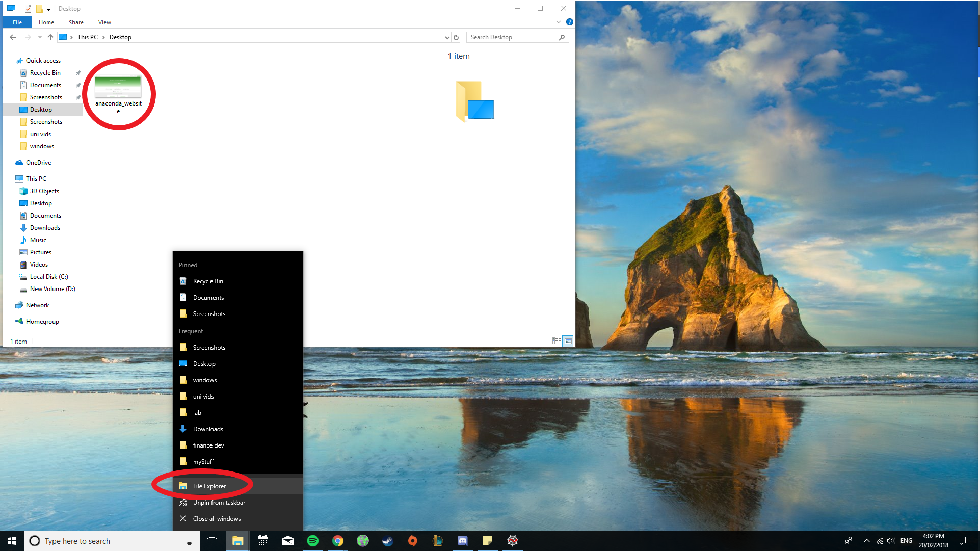The width and height of the screenshot is (980, 551).
Task: Open the File ribbon tab
Action: pos(17,22)
